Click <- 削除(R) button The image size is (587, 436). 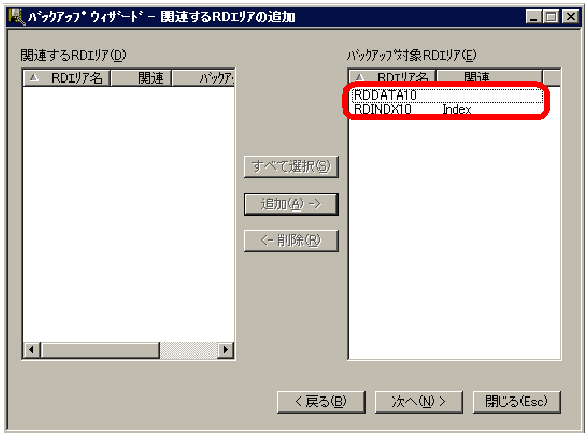pyautogui.click(x=291, y=240)
